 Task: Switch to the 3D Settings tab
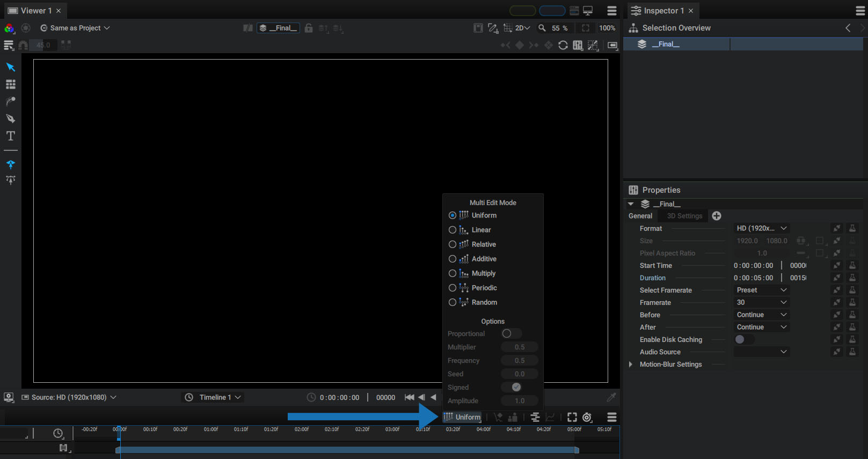point(684,216)
